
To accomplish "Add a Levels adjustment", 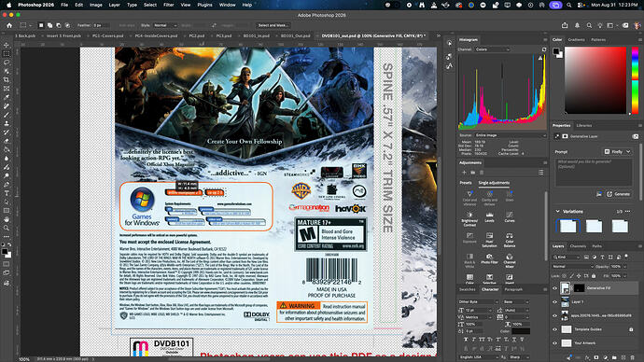I will click(x=490, y=216).
